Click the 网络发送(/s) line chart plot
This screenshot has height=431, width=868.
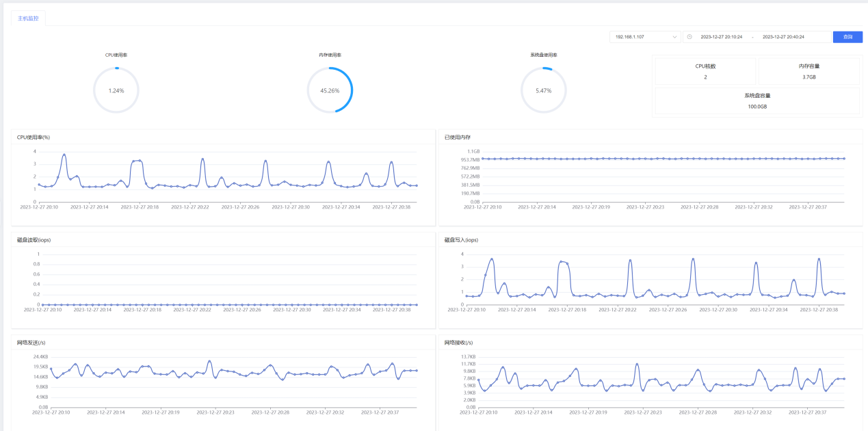coord(234,382)
